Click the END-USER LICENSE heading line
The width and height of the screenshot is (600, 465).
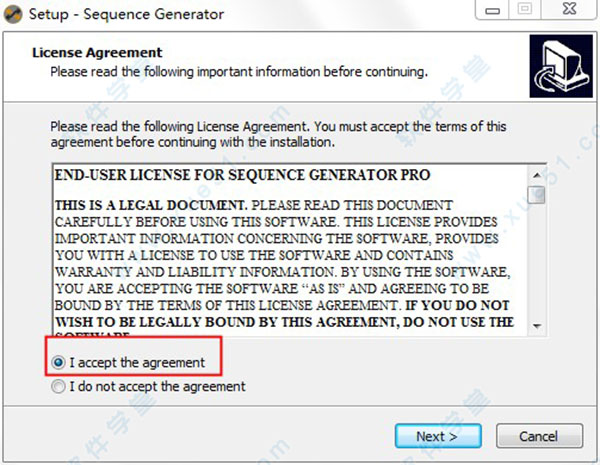point(243,175)
